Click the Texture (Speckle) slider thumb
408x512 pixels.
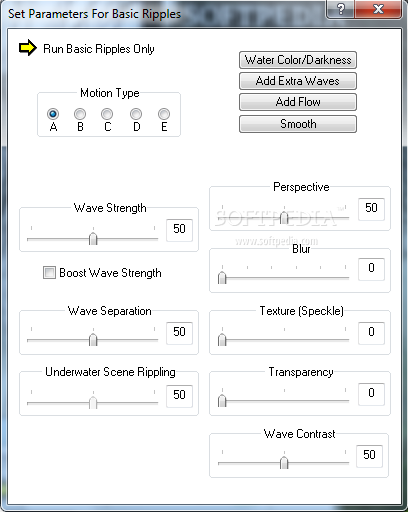(222, 340)
